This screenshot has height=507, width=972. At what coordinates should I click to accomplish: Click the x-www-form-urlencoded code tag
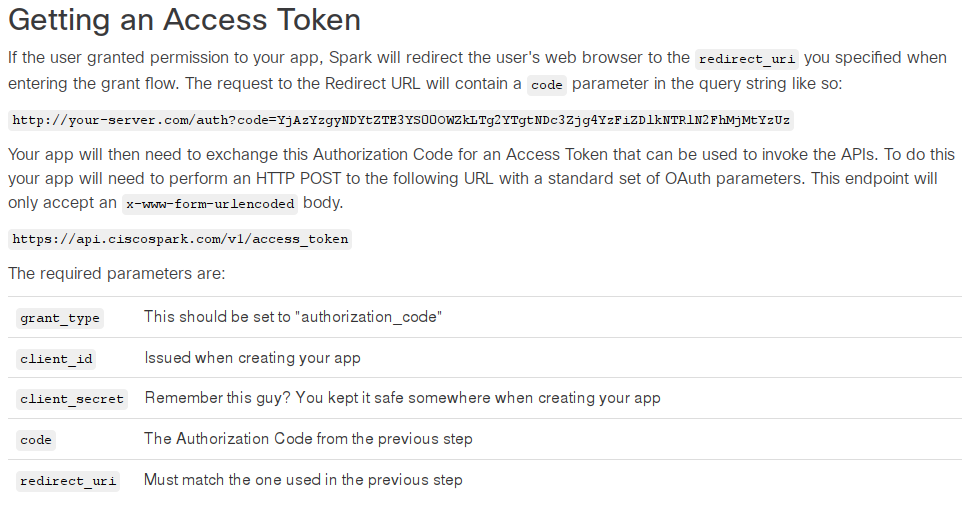click(210, 203)
